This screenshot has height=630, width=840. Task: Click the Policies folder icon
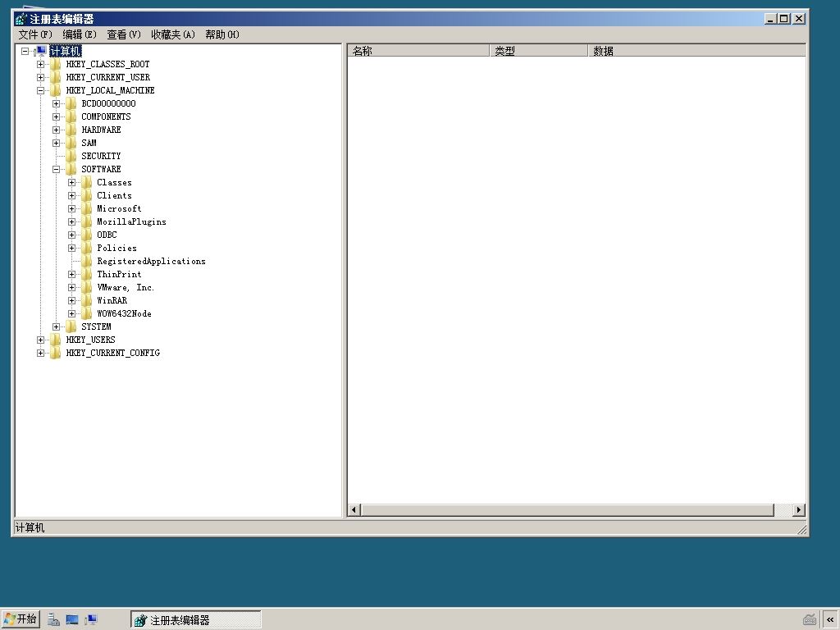86,248
